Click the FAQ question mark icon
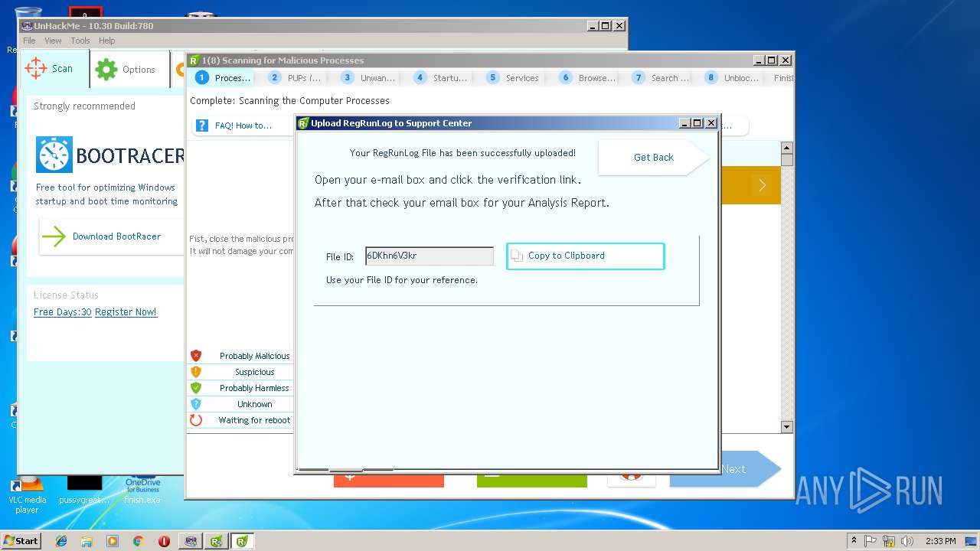The image size is (980, 551). (202, 126)
